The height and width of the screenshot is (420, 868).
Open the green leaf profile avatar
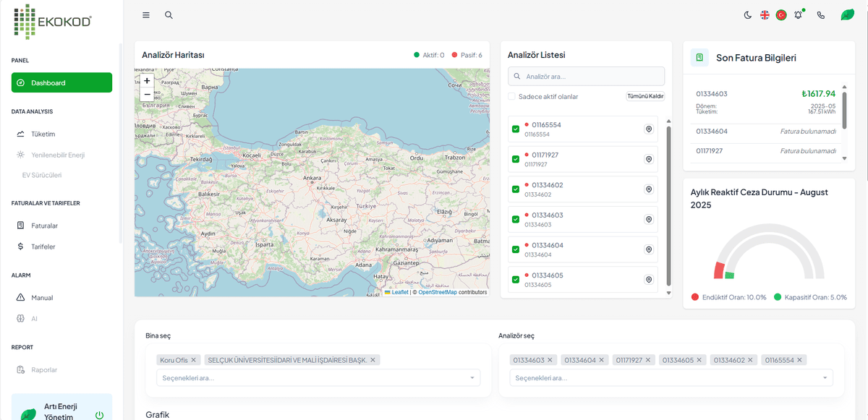[x=847, y=14]
